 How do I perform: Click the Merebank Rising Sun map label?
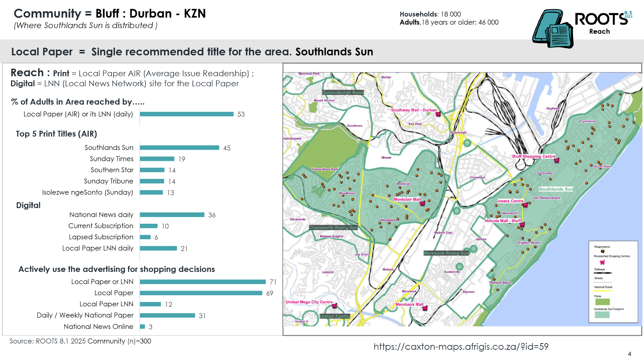[446, 253]
